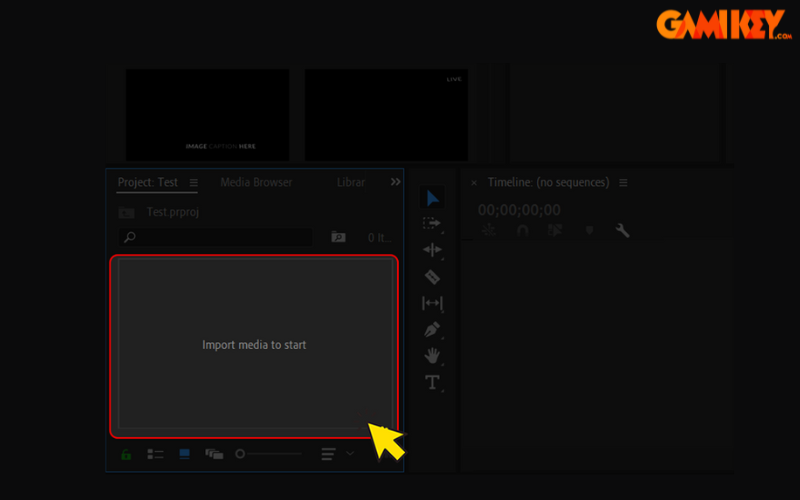Open Timeline display settings wrench
Viewport: 800px width, 500px height.
click(622, 231)
